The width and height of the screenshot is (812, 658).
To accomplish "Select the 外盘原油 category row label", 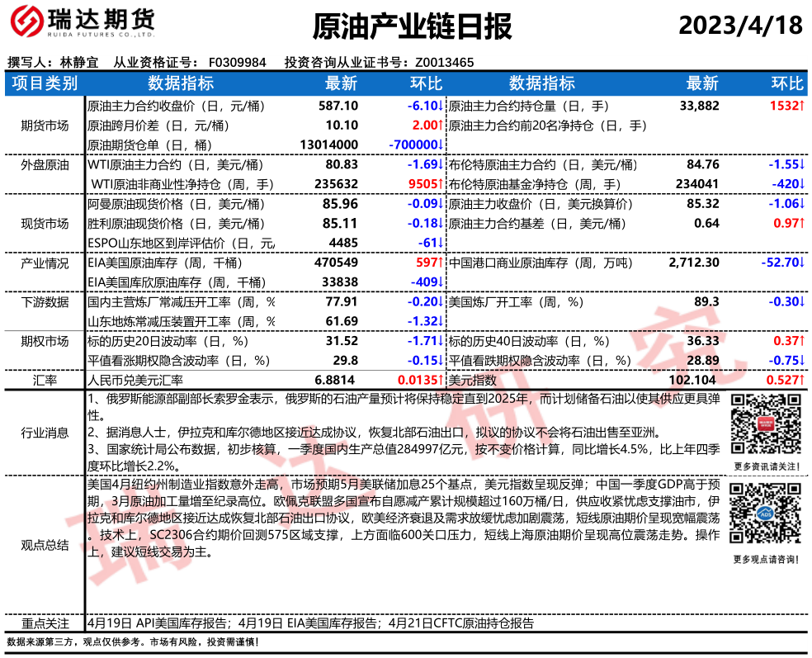I will [x=45, y=164].
